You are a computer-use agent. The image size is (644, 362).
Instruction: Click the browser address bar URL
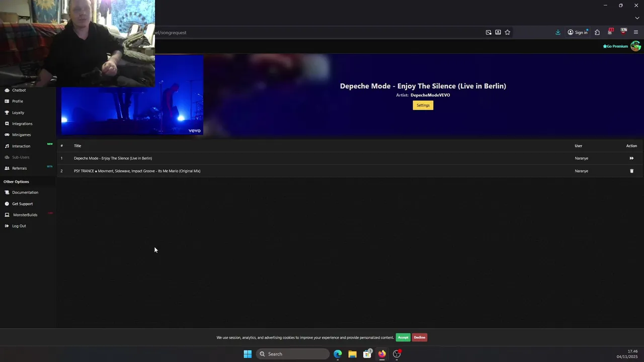tap(171, 33)
